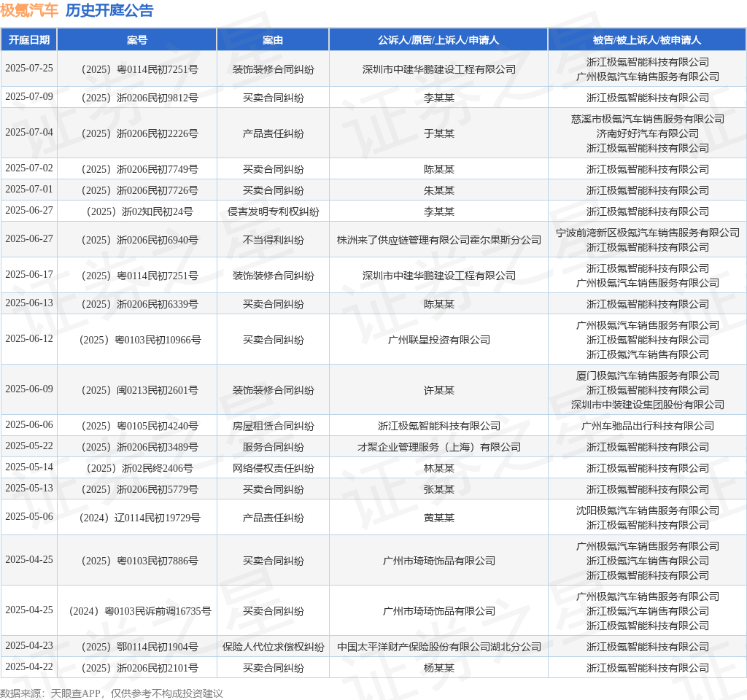This screenshot has width=747, height=700.
Task: Click date cell 2025-07-01
Action: click(x=29, y=190)
